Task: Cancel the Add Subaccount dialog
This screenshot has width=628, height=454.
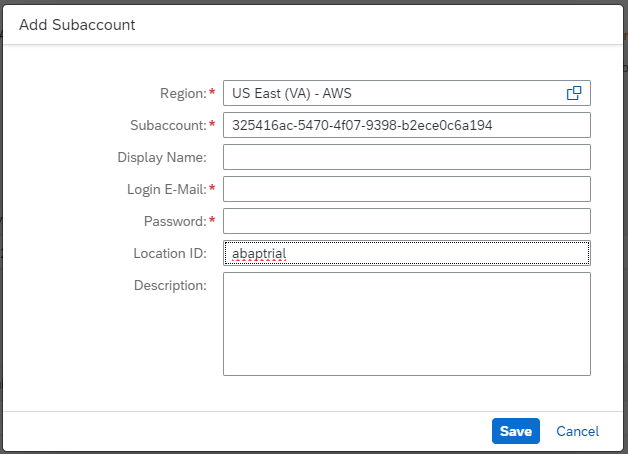Action: click(577, 431)
